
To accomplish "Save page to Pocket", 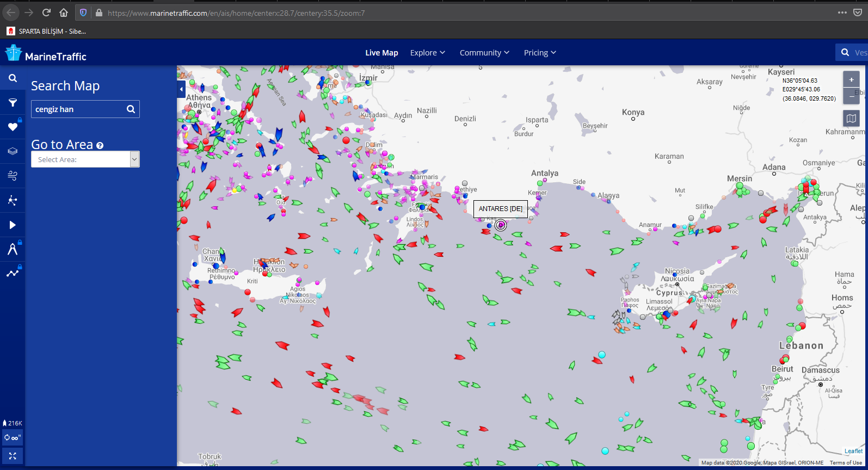I will point(858,13).
